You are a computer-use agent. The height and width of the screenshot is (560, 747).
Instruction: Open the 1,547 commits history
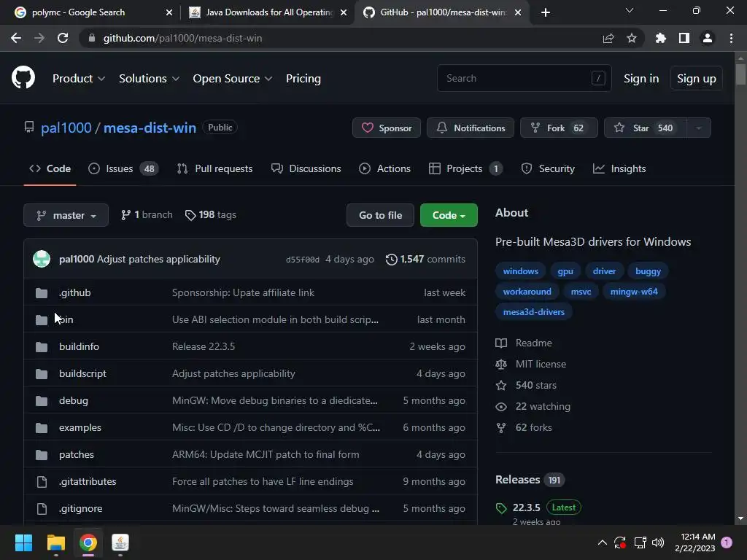pos(425,260)
